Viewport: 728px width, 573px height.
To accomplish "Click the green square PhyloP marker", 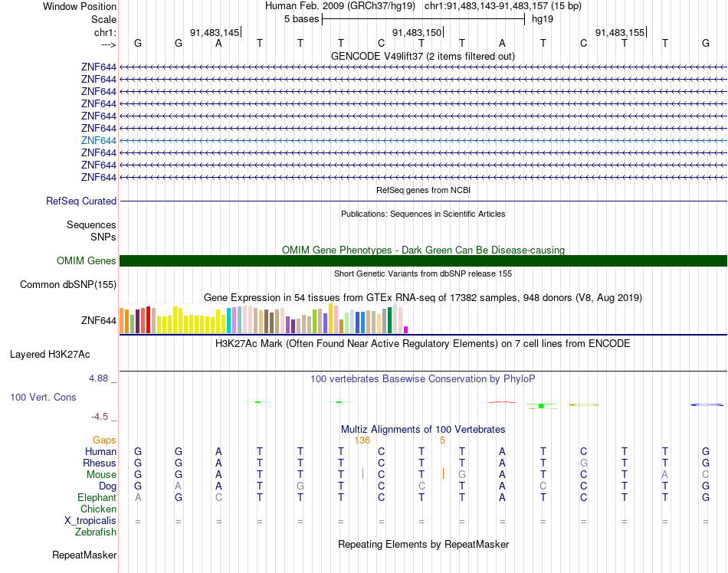I will pos(541,406).
